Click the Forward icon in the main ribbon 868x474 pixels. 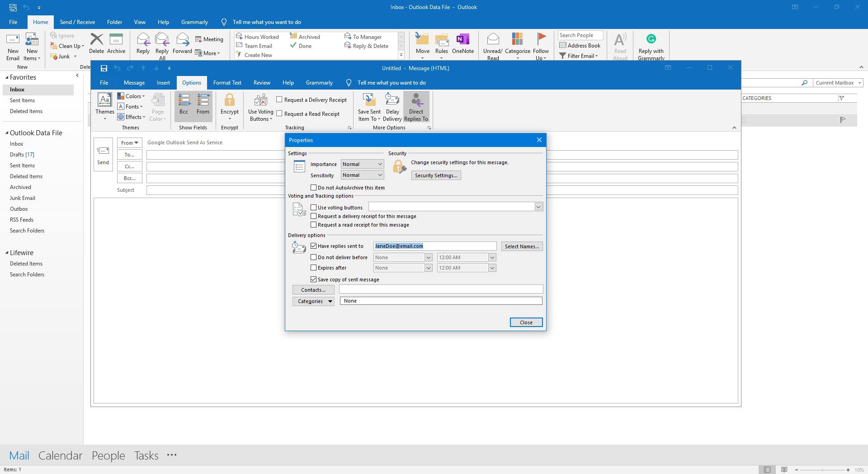coord(182,39)
